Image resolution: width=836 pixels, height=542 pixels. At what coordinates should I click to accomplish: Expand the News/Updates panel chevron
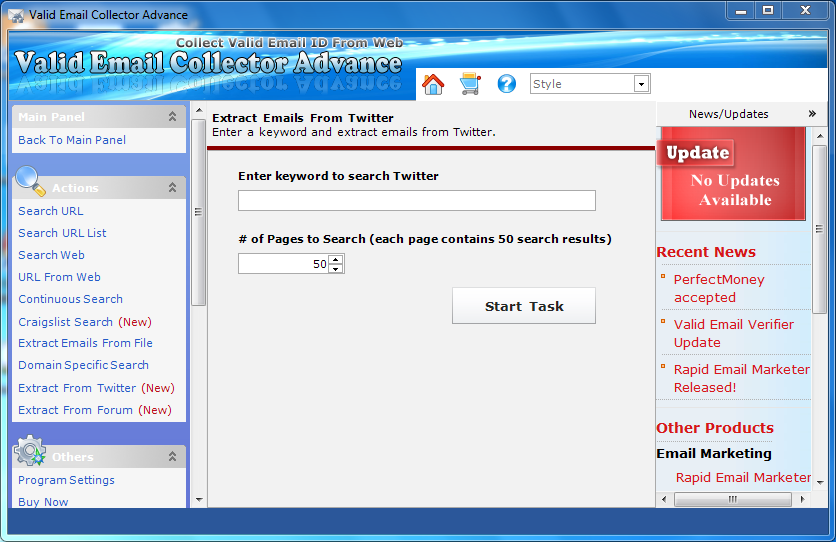pyautogui.click(x=812, y=114)
